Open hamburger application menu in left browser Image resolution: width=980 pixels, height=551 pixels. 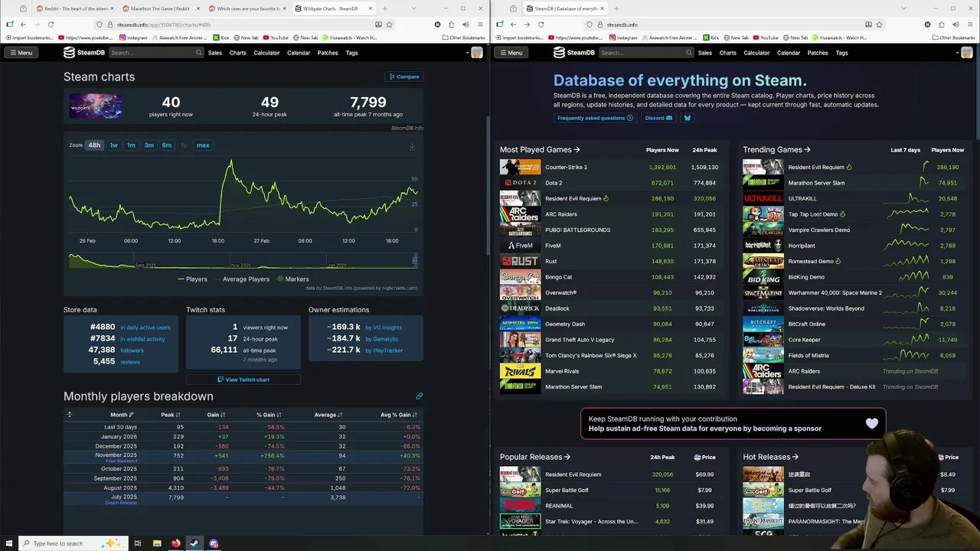tap(479, 24)
